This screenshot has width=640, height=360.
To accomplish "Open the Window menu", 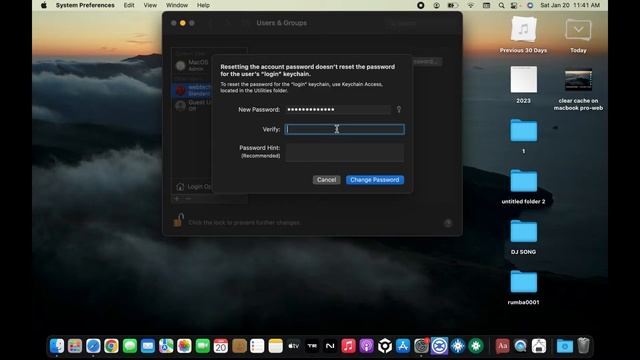I will tap(177, 5).
